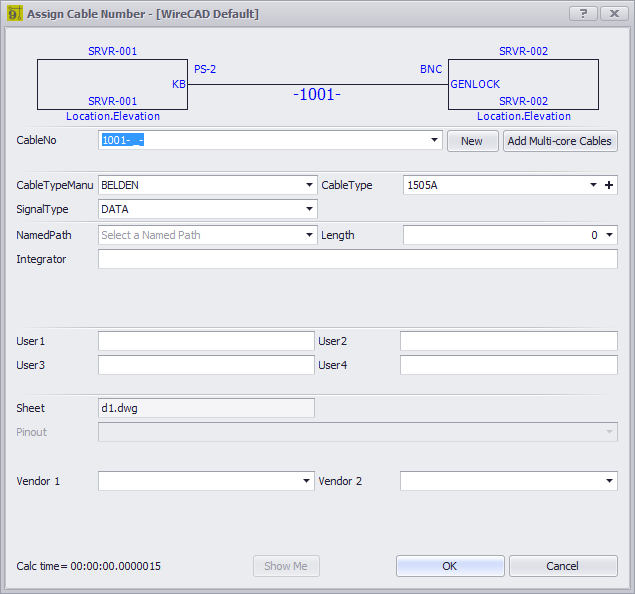The image size is (635, 594).
Task: Expand the CableTypeManu BELDEN dropdown
Action: pos(309,185)
